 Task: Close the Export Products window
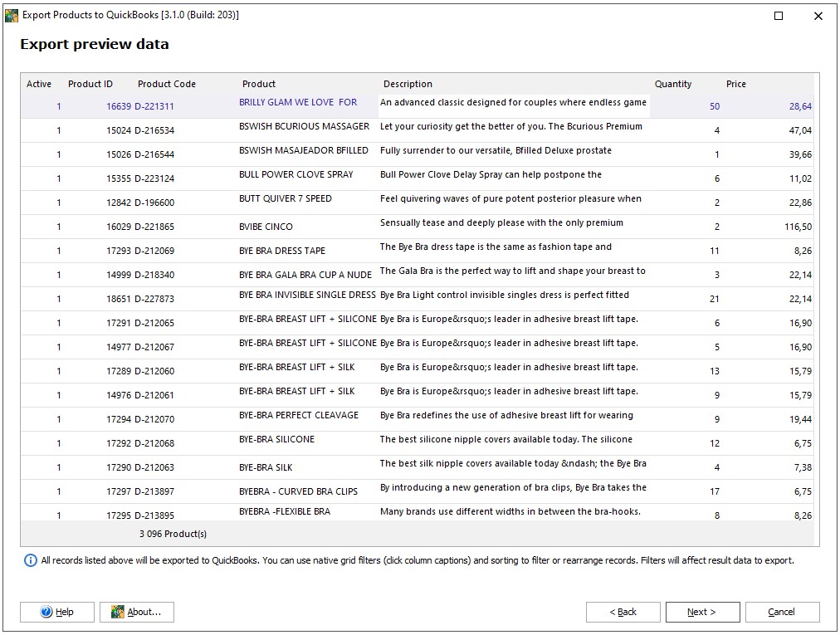818,16
